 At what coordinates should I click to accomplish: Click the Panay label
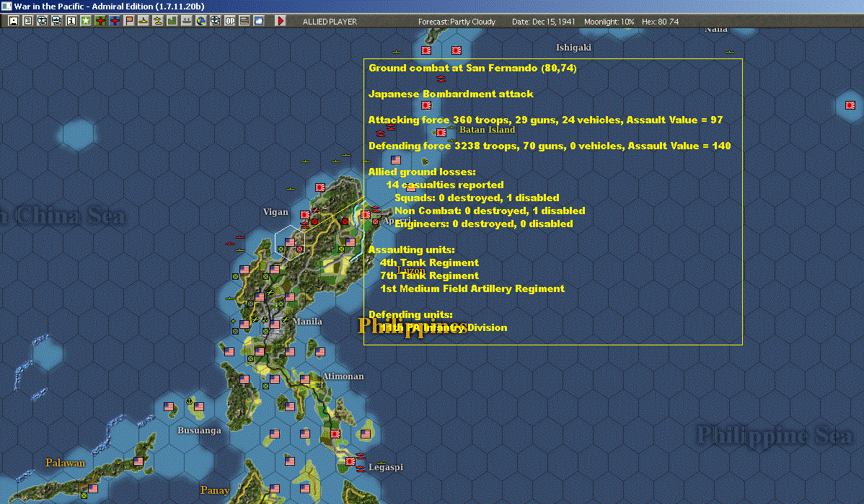click(215, 490)
